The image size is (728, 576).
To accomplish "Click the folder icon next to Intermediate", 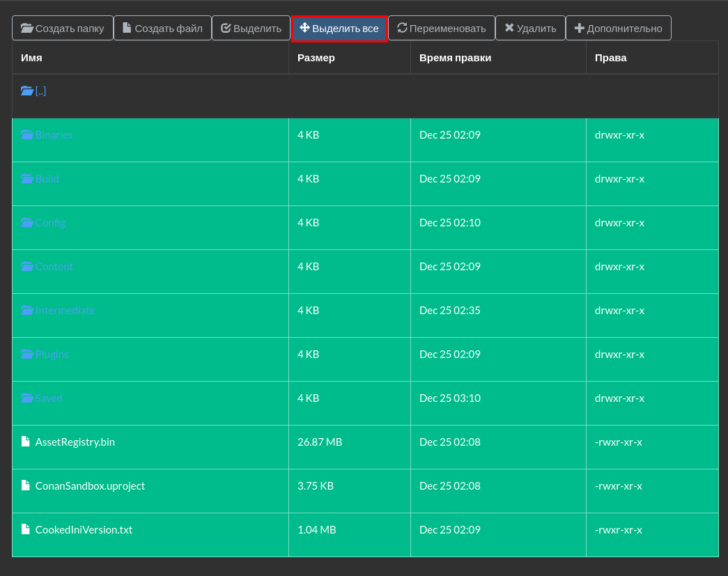I will click(x=27, y=310).
